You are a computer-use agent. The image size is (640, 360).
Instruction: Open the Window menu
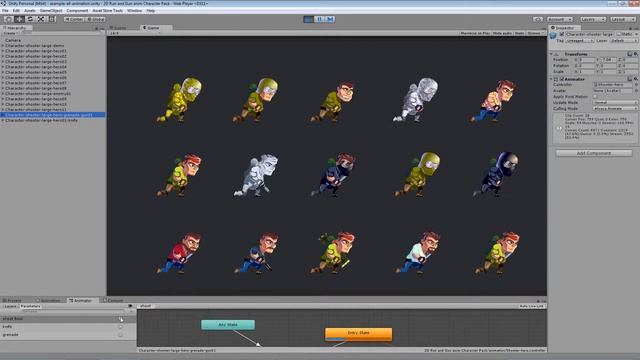point(134,11)
